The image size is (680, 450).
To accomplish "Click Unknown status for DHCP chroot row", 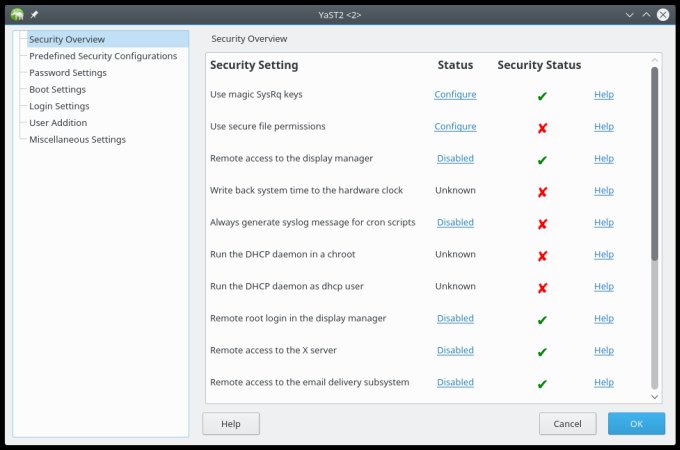I will [x=455, y=254].
